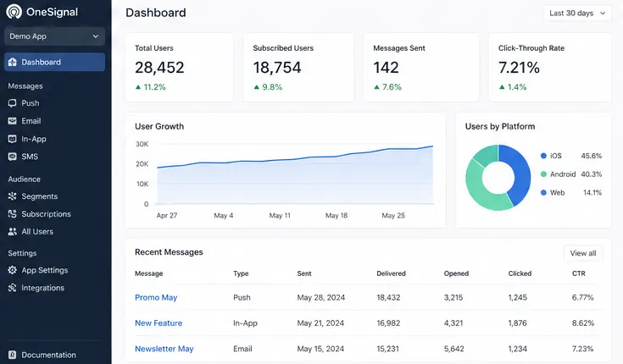Click the May 28, 2024 sent date

(x=321, y=297)
